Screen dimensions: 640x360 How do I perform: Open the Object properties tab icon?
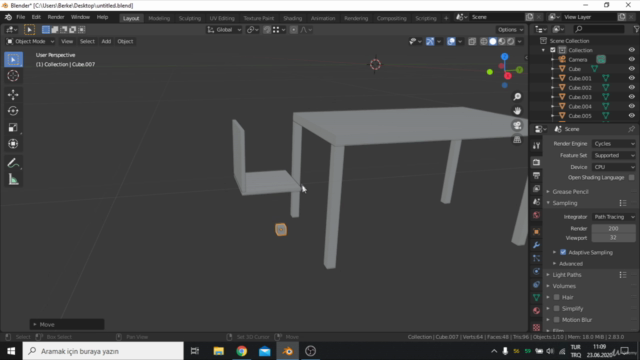[x=536, y=232]
